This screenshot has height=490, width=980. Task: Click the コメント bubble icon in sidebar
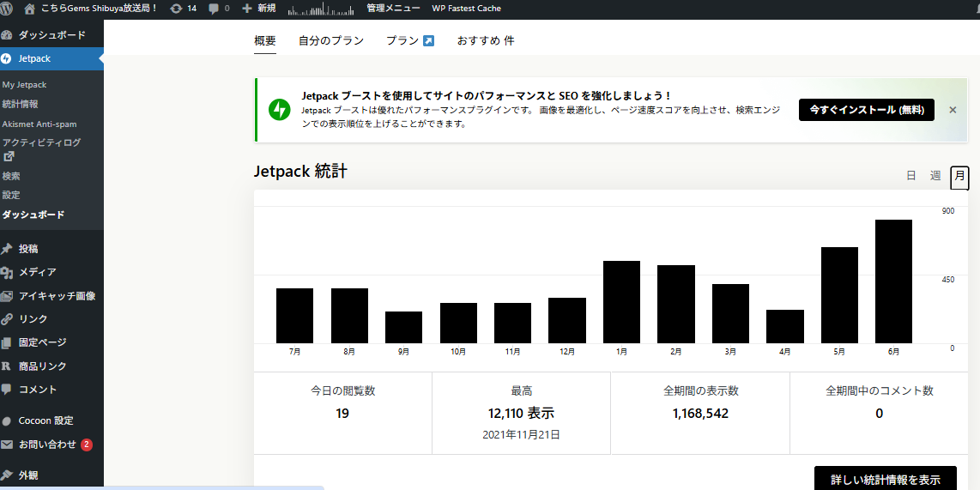click(x=6, y=390)
